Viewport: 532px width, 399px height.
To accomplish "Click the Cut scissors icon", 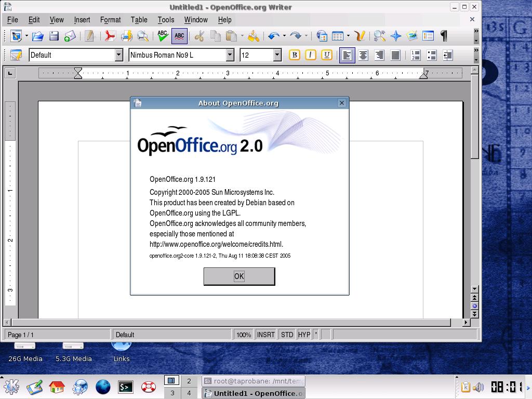I will tap(199, 36).
